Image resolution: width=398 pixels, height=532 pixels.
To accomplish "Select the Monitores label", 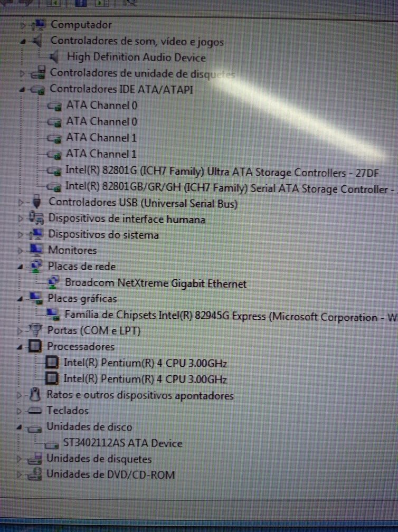I will (73, 250).
